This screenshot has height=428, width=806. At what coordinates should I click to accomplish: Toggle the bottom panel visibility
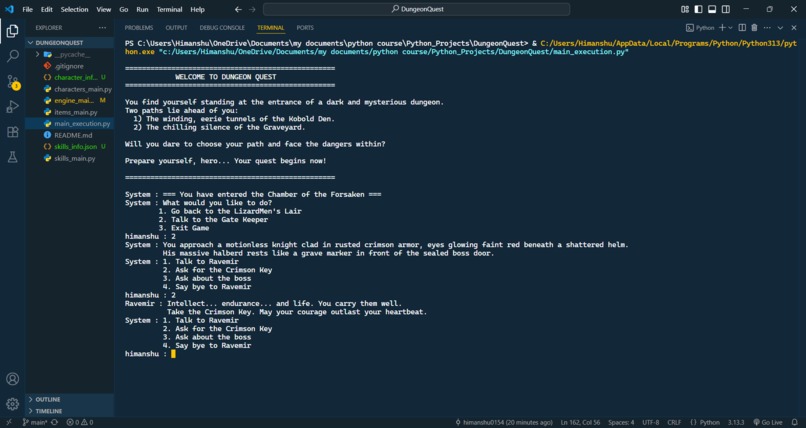pos(712,9)
